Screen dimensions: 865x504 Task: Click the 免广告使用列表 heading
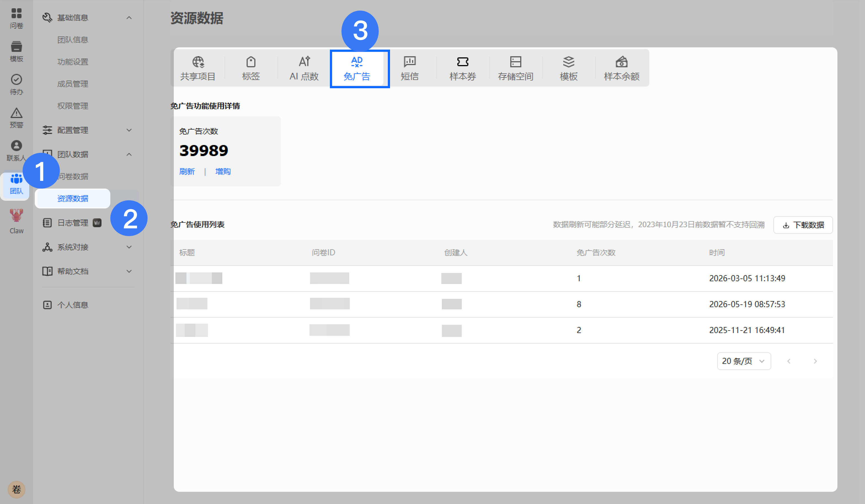(197, 224)
